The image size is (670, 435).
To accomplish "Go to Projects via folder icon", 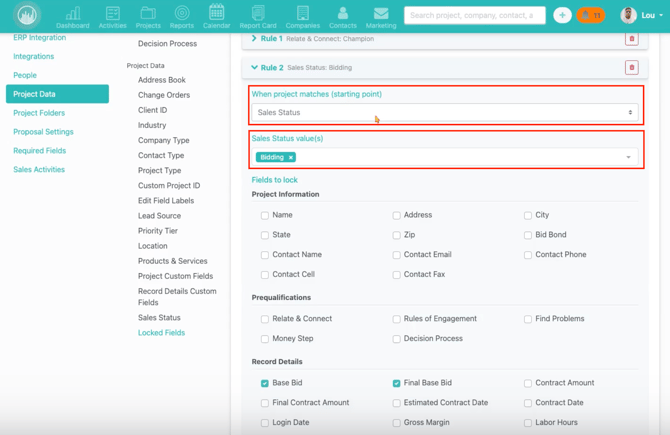I will pyautogui.click(x=148, y=15).
